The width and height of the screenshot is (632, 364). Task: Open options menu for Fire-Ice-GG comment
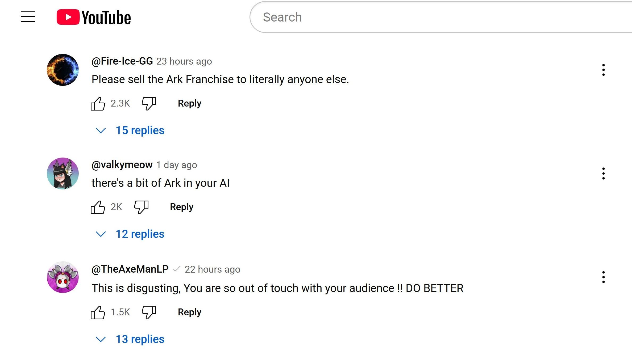(603, 70)
